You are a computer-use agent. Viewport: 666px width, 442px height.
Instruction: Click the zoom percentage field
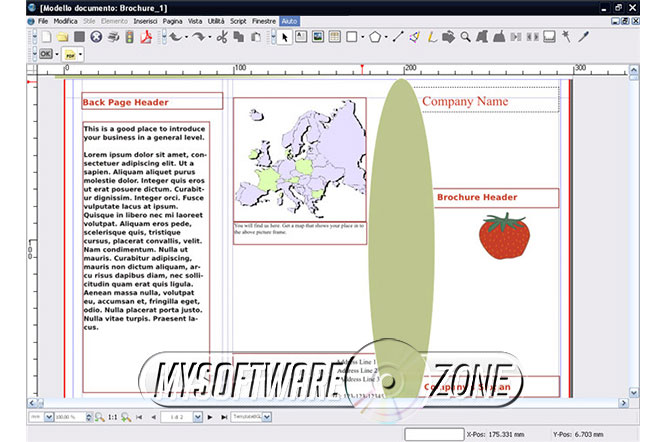(65, 416)
